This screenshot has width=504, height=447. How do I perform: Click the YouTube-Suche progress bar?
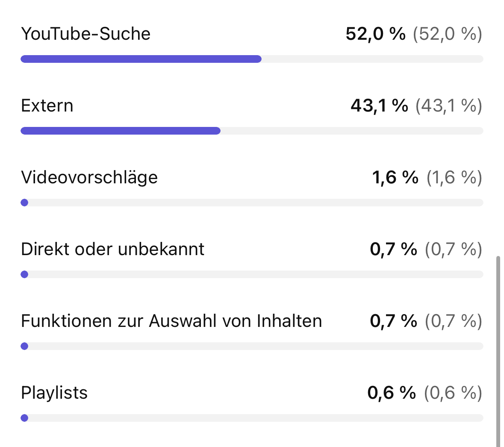coord(141,59)
